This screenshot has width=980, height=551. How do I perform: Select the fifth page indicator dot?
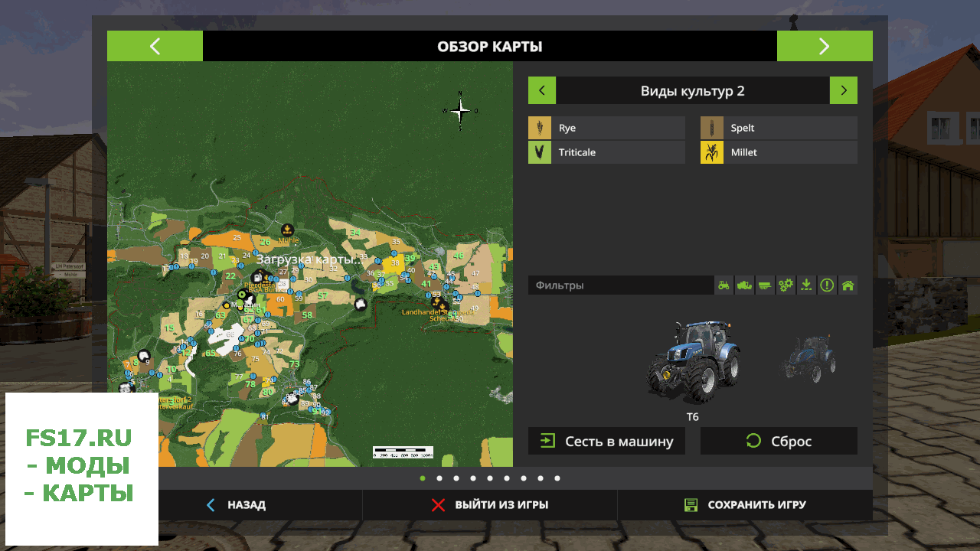click(490, 478)
